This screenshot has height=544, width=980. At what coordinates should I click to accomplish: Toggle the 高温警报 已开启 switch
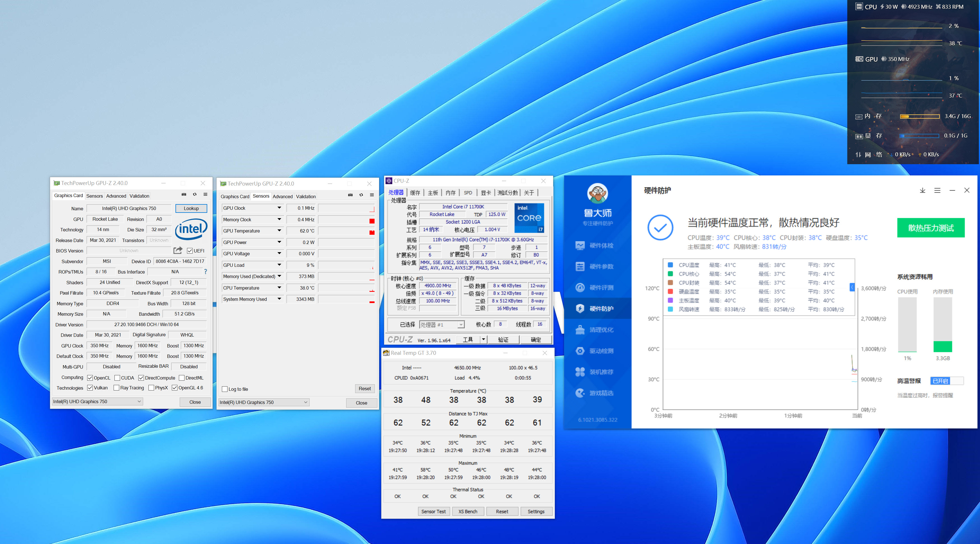(x=947, y=381)
